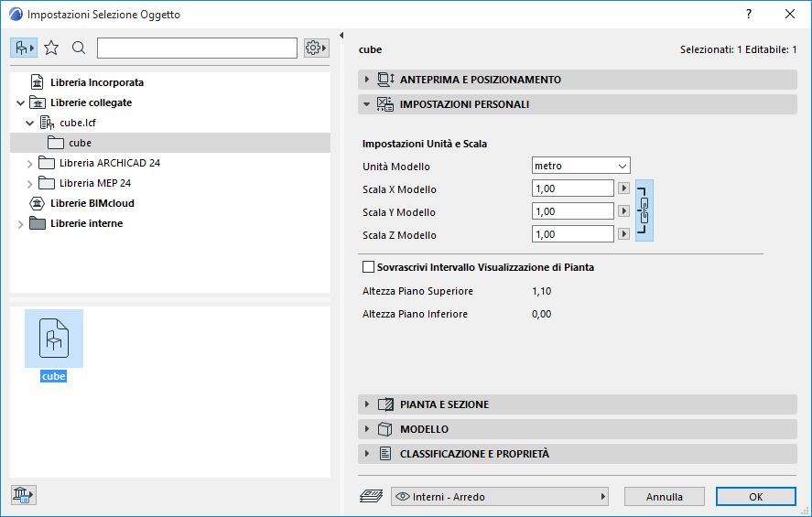Click the Scala X Modello value field
This screenshot has height=517, width=812.
[x=573, y=188]
